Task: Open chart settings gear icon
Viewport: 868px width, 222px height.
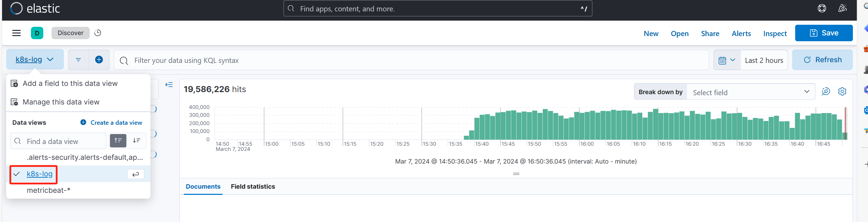Action: tap(842, 91)
